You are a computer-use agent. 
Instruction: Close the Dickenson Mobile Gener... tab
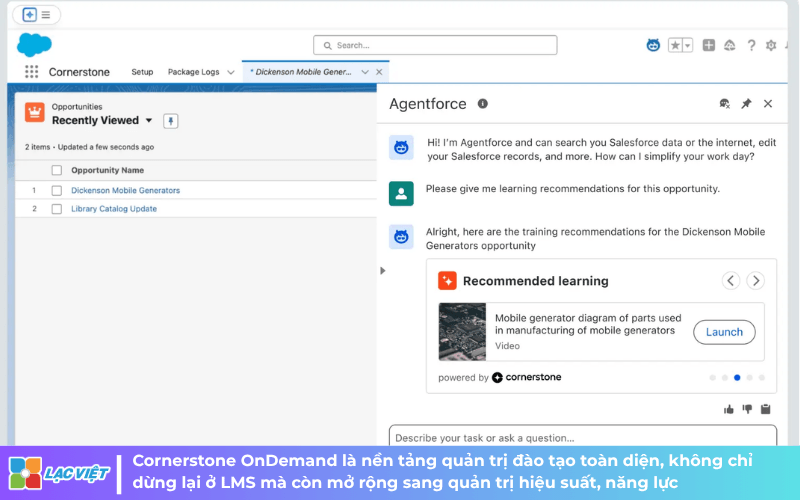click(x=379, y=72)
